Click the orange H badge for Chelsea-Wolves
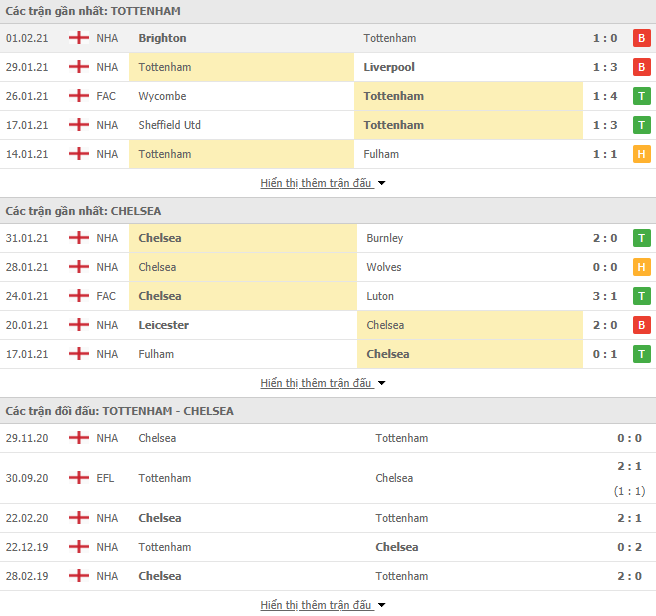 641,267
